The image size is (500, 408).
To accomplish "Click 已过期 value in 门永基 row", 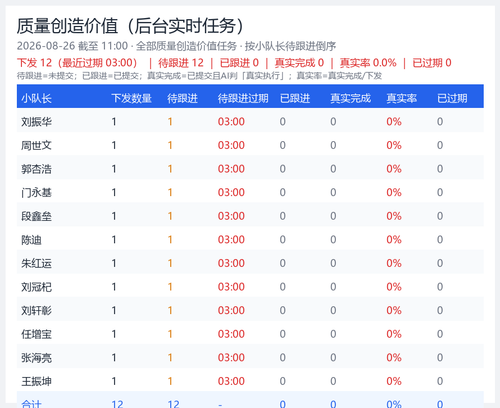I will pos(440,192).
